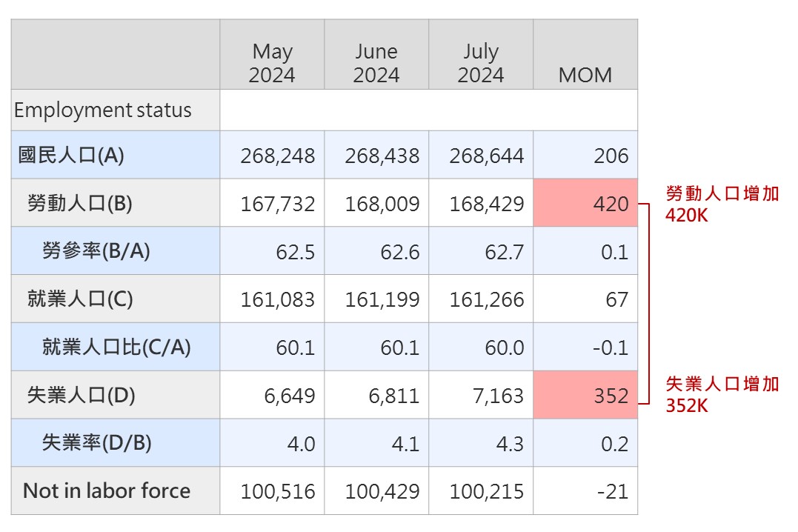798x532 pixels.
Task: Select the 失業率(D/B) row label
Action: click(x=96, y=443)
